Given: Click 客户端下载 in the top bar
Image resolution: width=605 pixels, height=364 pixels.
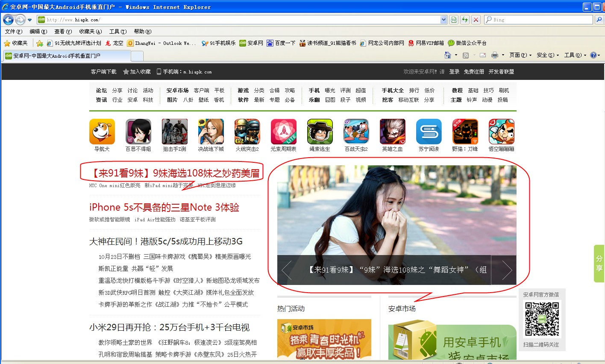Looking at the screenshot, I should [104, 72].
